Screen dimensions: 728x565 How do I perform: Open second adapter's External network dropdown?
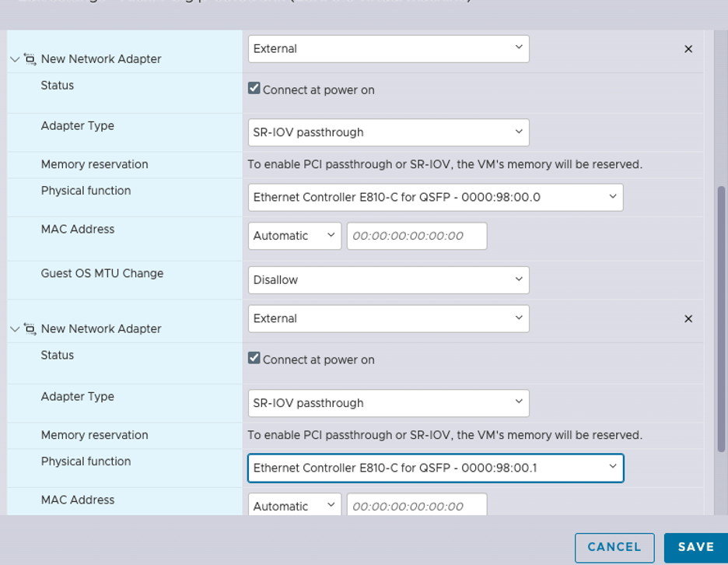(x=389, y=319)
